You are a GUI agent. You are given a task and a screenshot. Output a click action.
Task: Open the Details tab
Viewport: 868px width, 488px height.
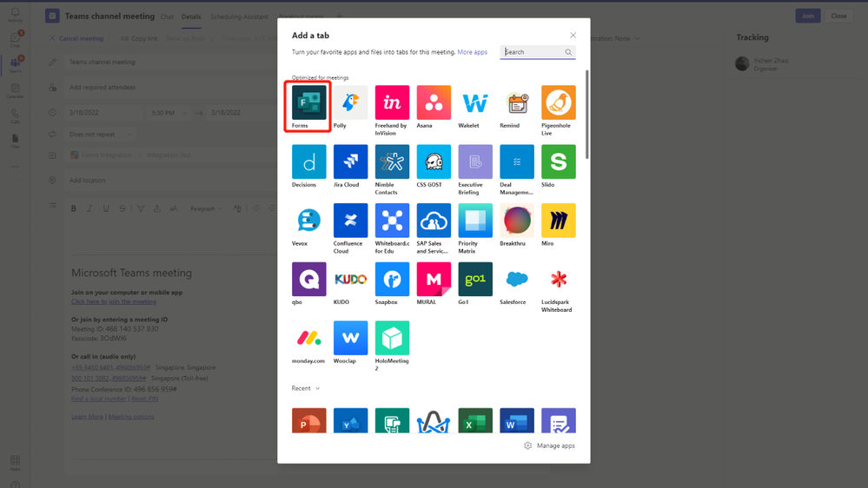pyautogui.click(x=191, y=16)
